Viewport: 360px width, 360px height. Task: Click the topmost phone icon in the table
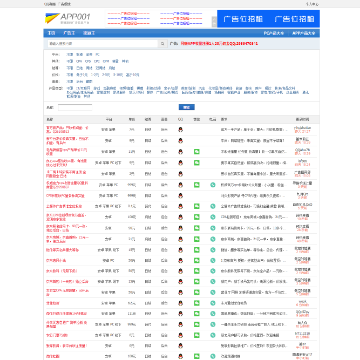pos(213,185)
